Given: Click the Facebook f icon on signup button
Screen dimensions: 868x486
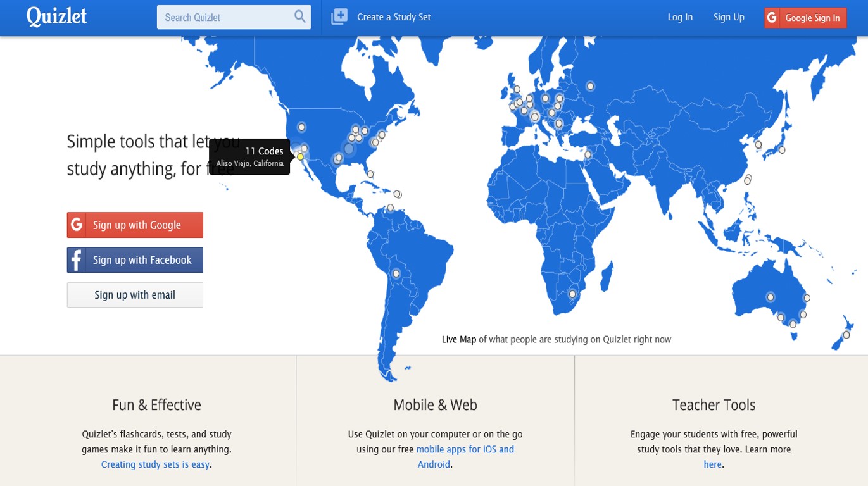Looking at the screenshot, I should coord(76,260).
